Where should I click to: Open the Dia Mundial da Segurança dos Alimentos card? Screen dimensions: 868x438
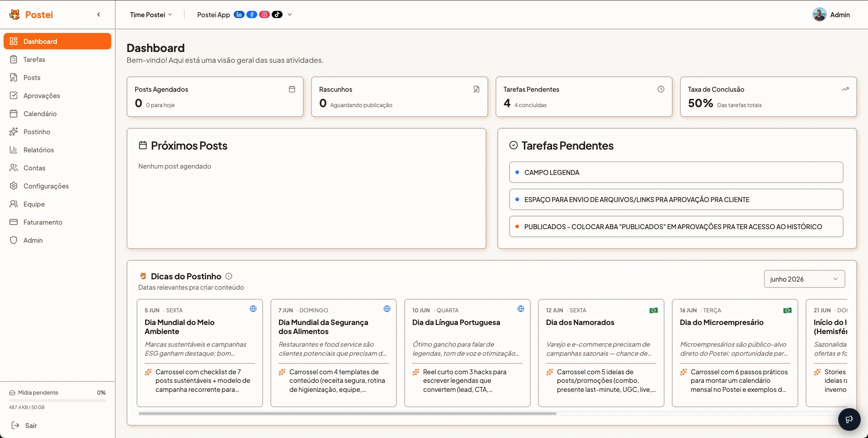[334, 353]
